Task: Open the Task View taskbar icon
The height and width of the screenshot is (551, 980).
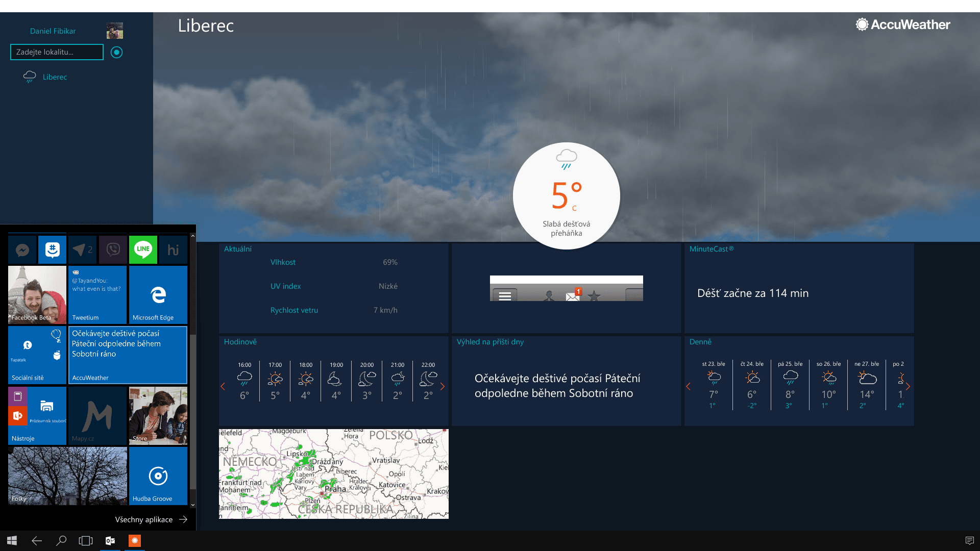Action: (85, 541)
